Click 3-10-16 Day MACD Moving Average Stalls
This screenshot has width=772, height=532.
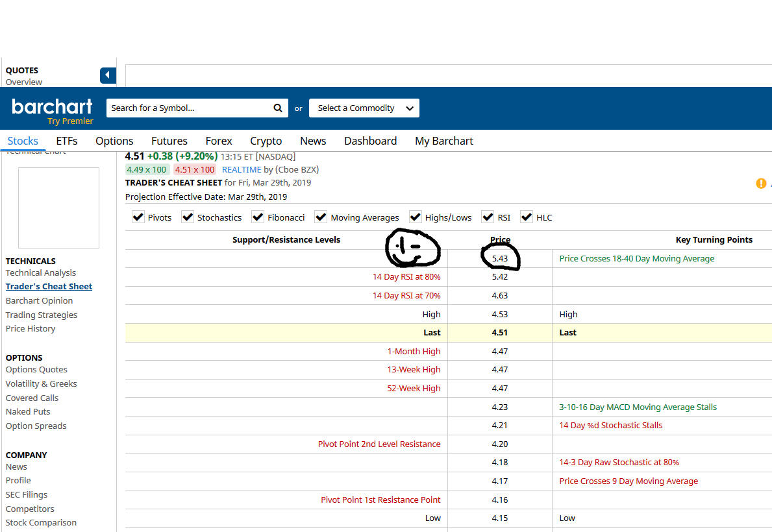(x=638, y=407)
